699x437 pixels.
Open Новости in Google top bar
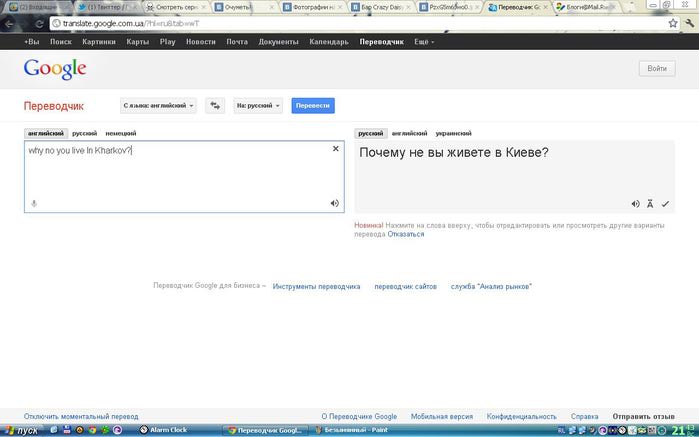coord(201,42)
